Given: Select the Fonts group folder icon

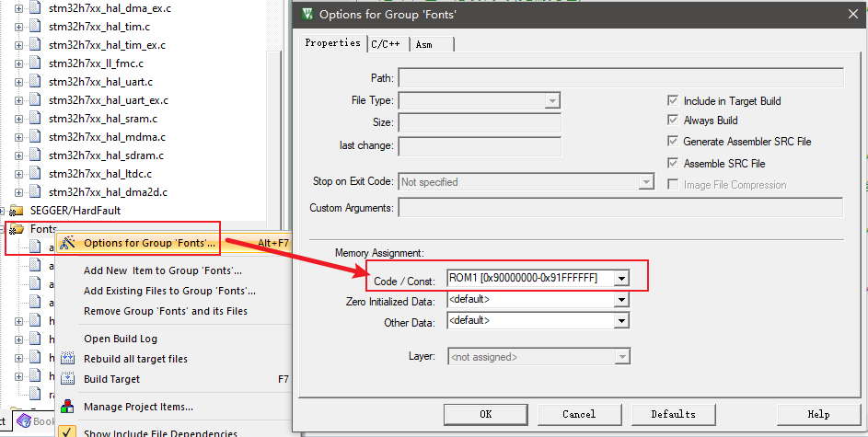Looking at the screenshot, I should (17, 229).
